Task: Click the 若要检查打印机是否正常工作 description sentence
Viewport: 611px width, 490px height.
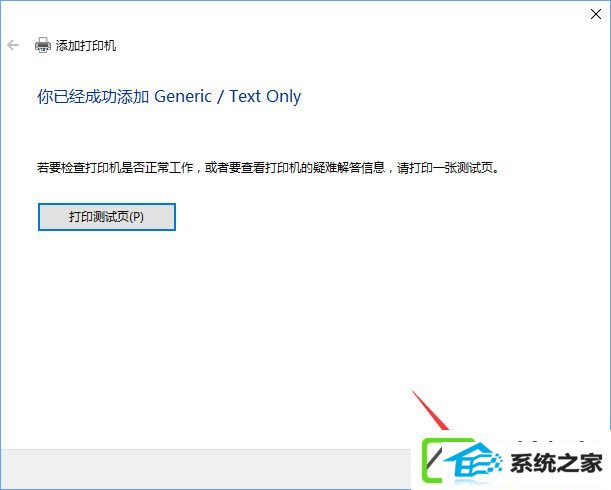Action: click(115, 168)
